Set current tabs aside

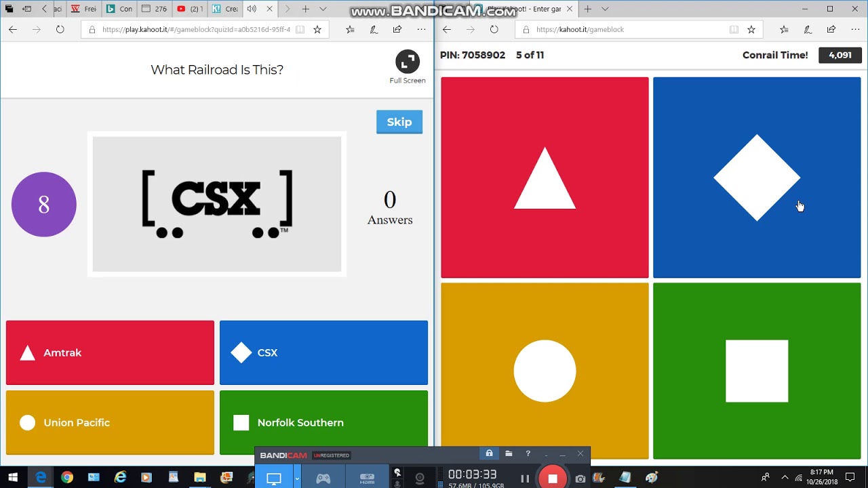click(27, 9)
